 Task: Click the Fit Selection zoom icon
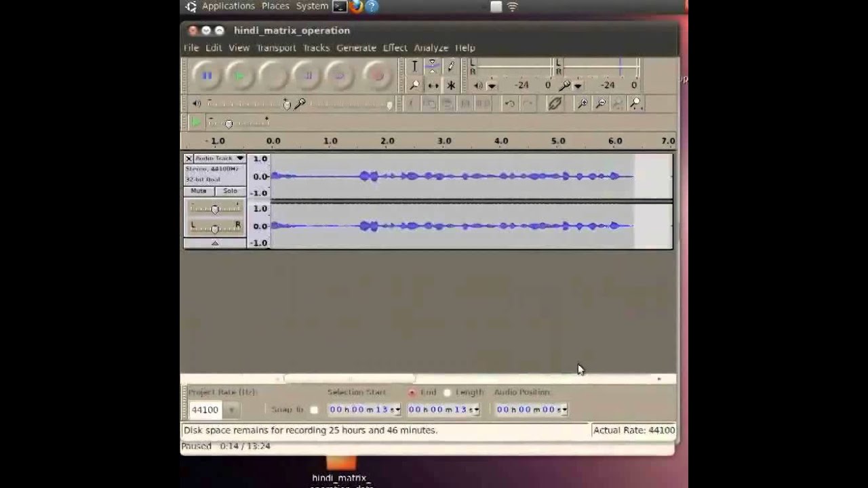618,104
